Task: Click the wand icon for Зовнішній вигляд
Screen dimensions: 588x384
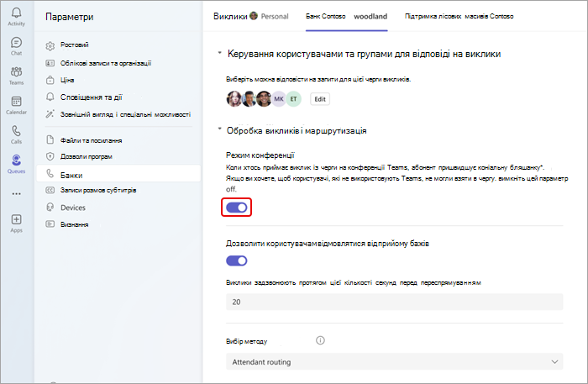Action: 50,114
